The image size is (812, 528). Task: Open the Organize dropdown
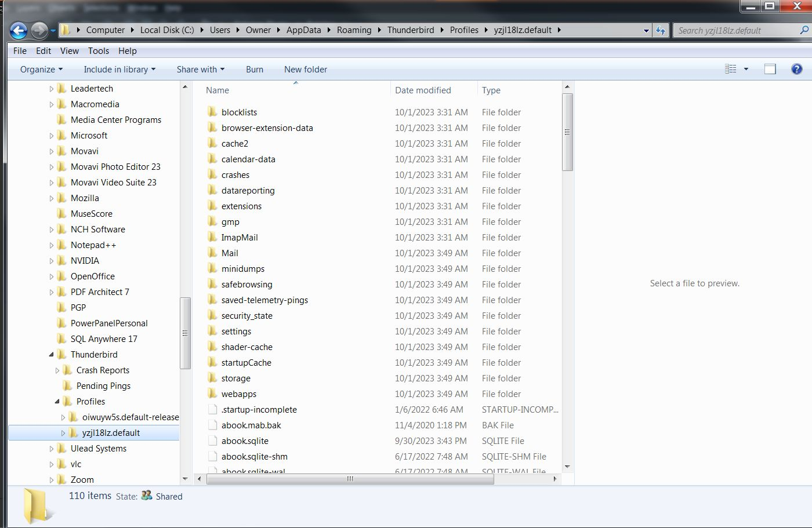tap(41, 69)
